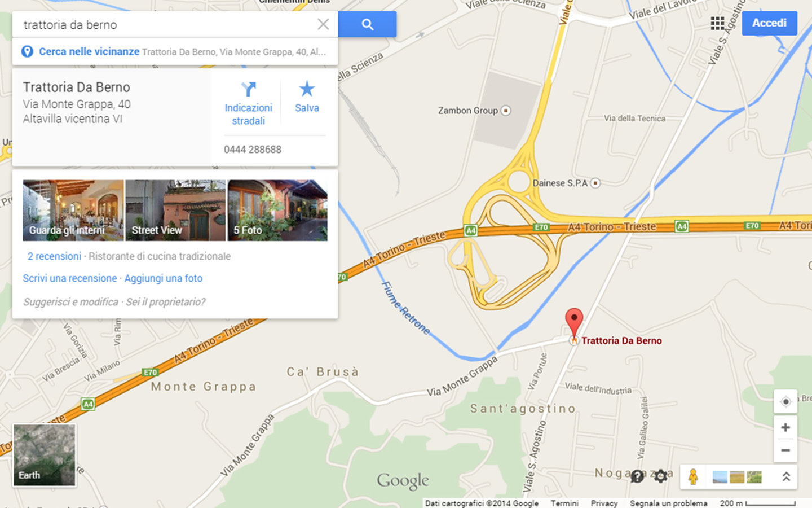Open the Guarda gli interni photo
Viewport: 812px width, 508px height.
coord(73,211)
